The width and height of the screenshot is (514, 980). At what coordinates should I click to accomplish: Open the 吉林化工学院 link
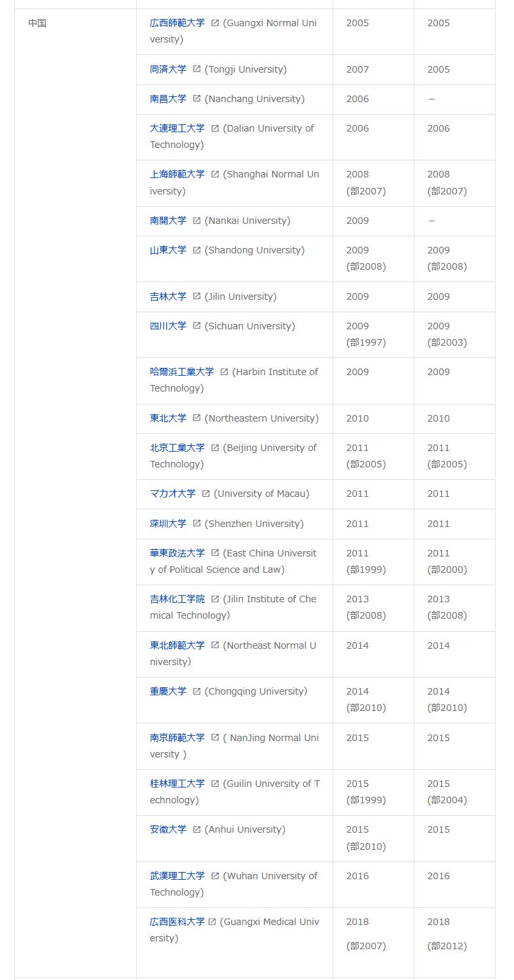coord(177,599)
